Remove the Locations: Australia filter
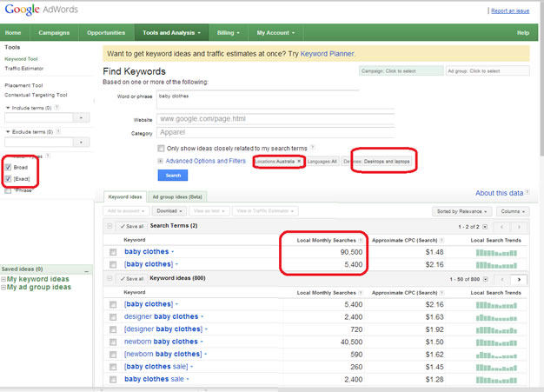The width and height of the screenshot is (544, 392). tap(299, 162)
